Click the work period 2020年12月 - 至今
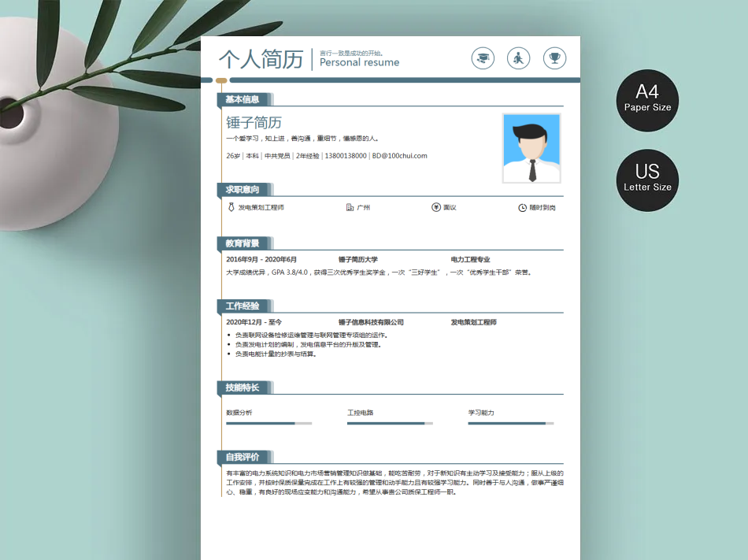The width and height of the screenshot is (748, 560). [254, 322]
